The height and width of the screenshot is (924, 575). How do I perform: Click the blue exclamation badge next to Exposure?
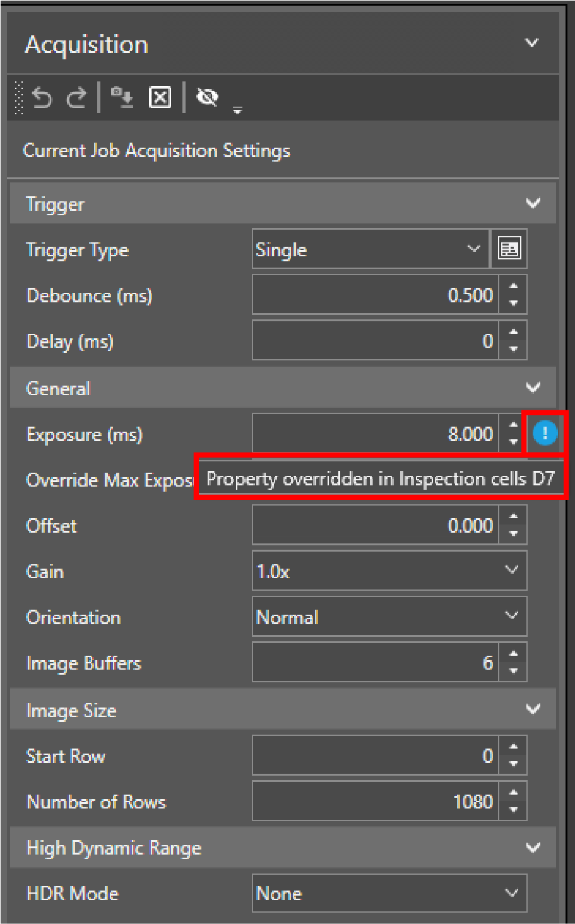(x=543, y=433)
